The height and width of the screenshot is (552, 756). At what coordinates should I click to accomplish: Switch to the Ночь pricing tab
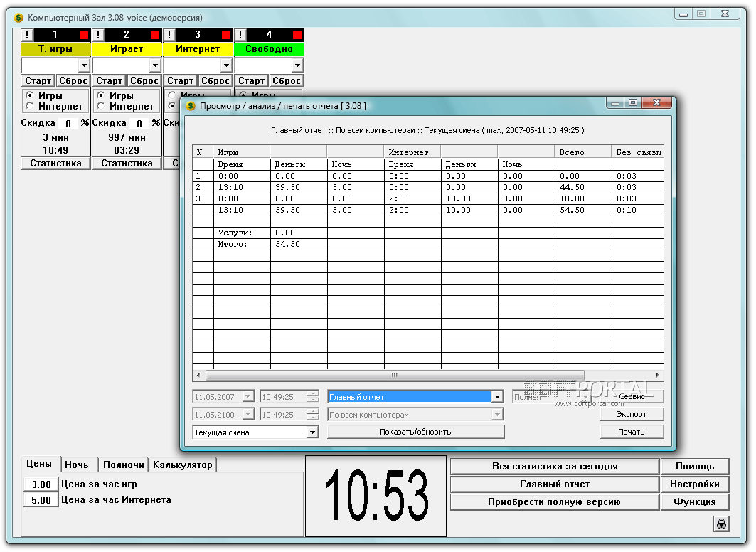click(77, 465)
